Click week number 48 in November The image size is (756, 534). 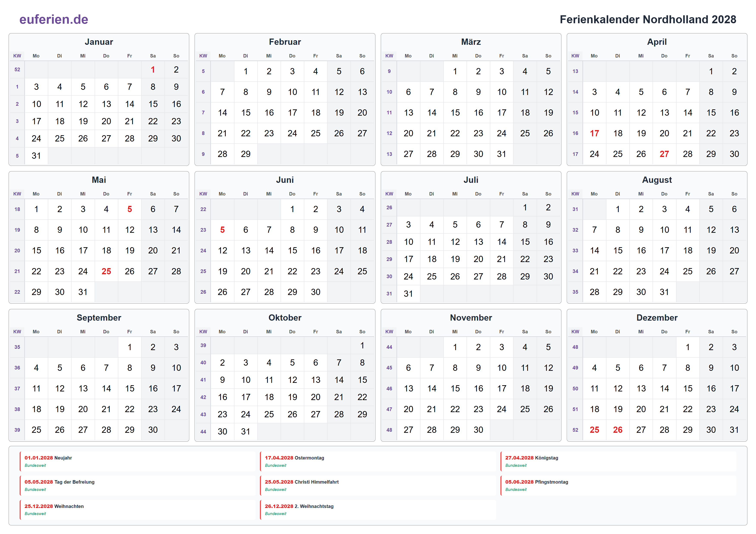[x=389, y=430]
